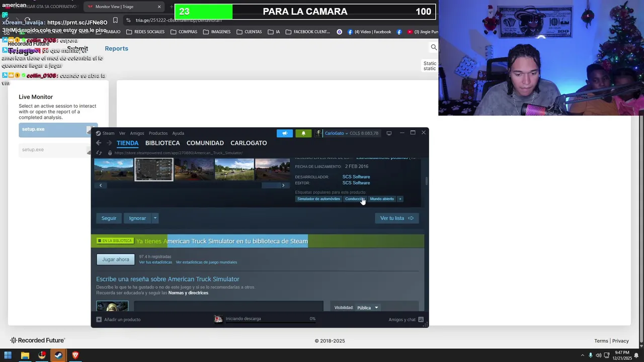This screenshot has height=362, width=644.
Task: Open developer link SCS Software
Action: click(x=356, y=177)
